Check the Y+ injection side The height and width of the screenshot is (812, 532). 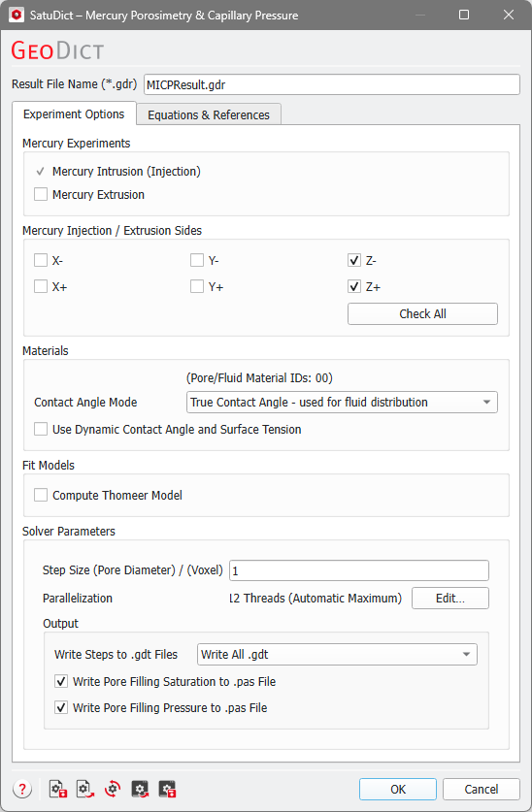tap(197, 286)
